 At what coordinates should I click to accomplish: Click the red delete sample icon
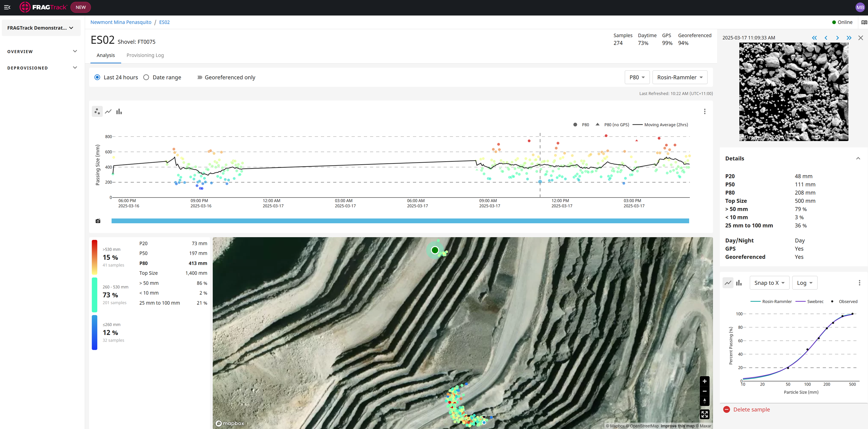pos(726,409)
